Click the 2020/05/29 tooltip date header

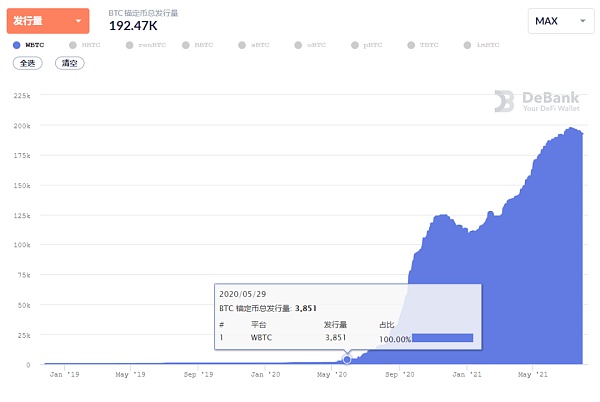tap(241, 295)
